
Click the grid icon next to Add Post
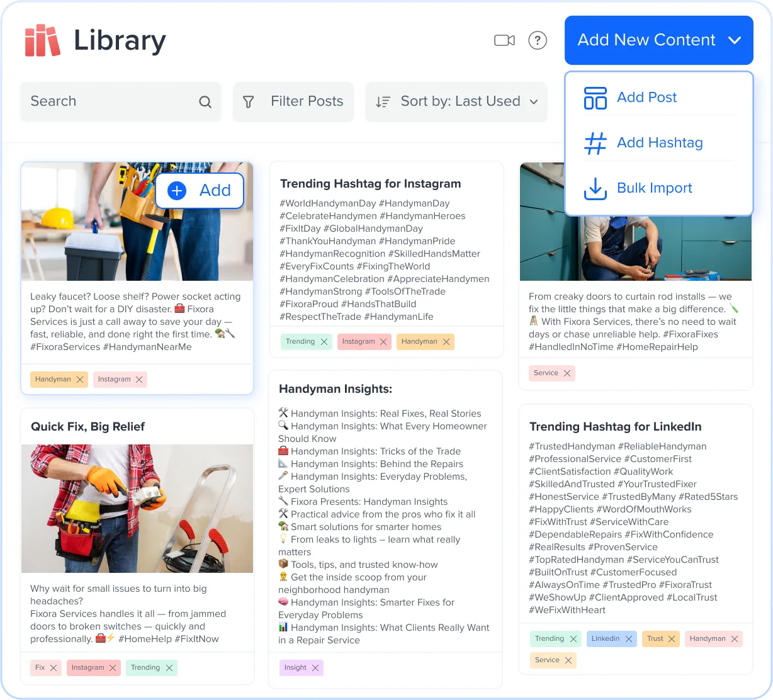coord(595,98)
